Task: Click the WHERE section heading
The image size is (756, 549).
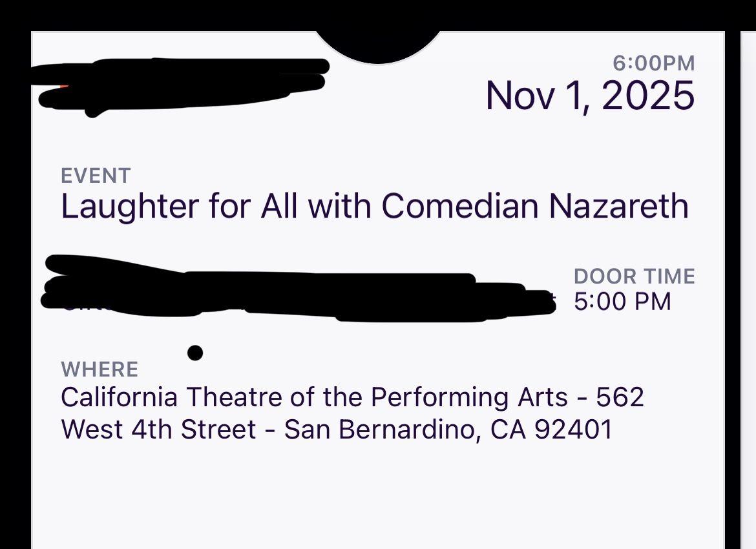Action: tap(99, 369)
